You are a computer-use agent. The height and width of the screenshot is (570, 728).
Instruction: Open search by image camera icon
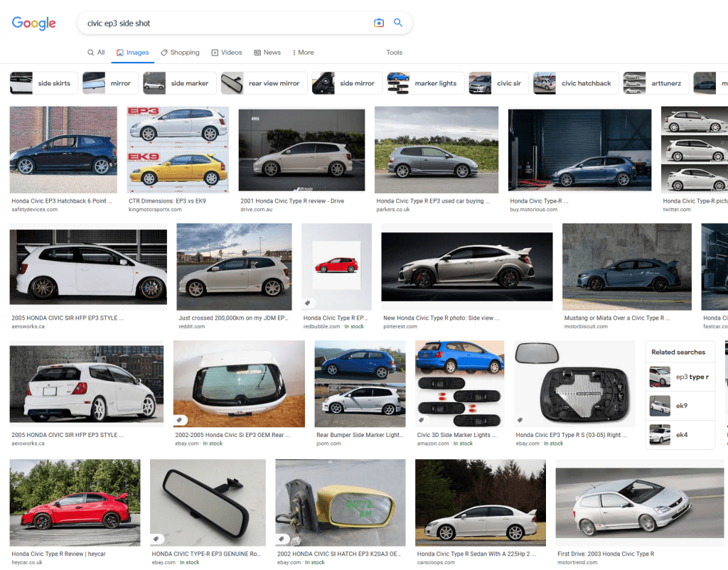pyautogui.click(x=379, y=23)
